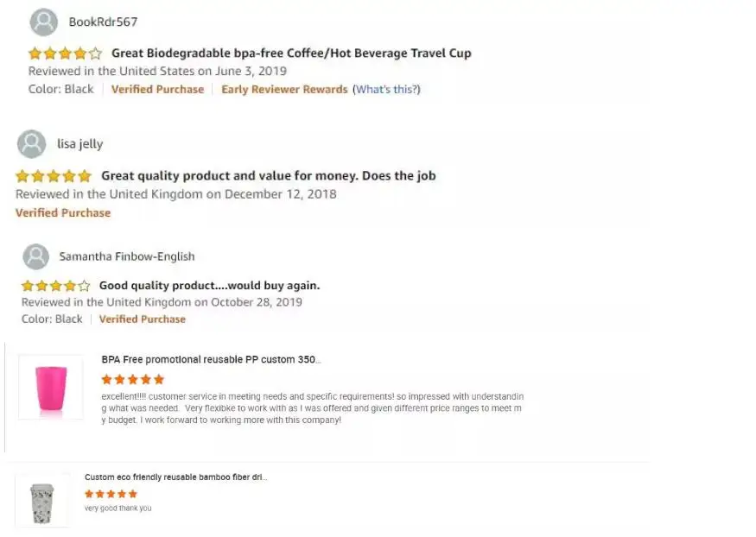Click the lisa jelly username
Image resolution: width=756 pixels, height=537 pixels.
click(x=79, y=144)
